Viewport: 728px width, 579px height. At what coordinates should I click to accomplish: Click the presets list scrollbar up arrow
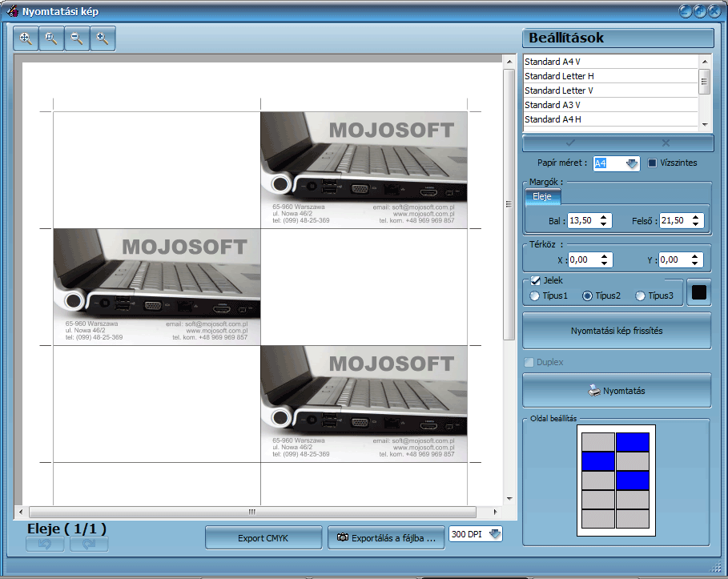[x=705, y=62]
